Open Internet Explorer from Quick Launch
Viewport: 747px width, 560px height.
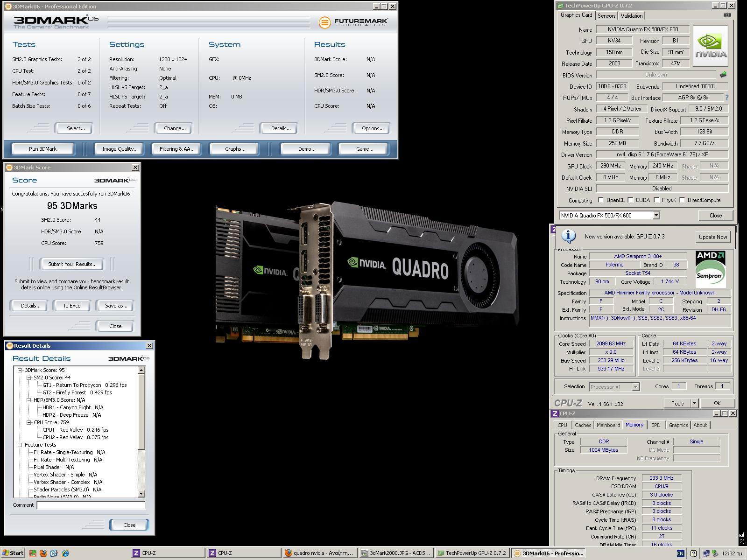point(65,553)
